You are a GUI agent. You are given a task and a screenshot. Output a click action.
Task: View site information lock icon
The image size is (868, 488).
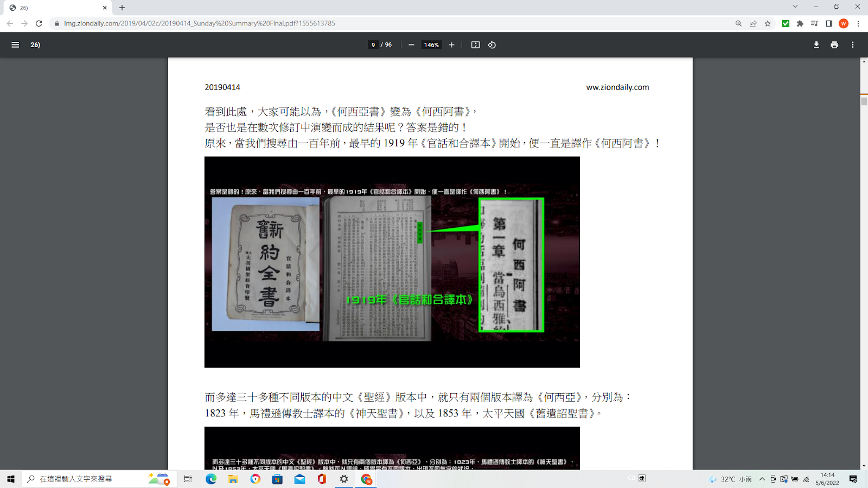[x=56, y=23]
